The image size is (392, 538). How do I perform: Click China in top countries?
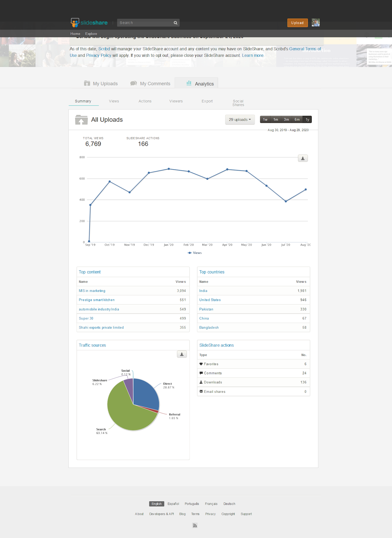pyautogui.click(x=204, y=318)
